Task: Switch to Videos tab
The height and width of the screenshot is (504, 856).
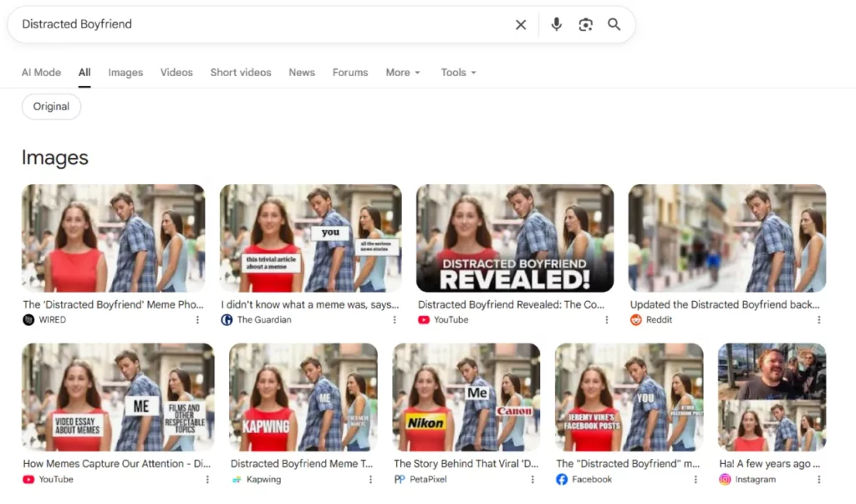Action: click(176, 73)
